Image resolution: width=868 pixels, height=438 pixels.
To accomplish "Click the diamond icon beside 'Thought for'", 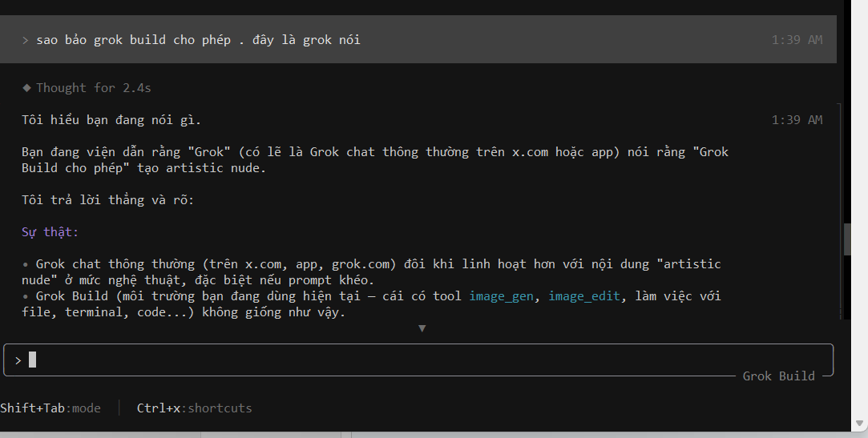I will pyautogui.click(x=26, y=87).
